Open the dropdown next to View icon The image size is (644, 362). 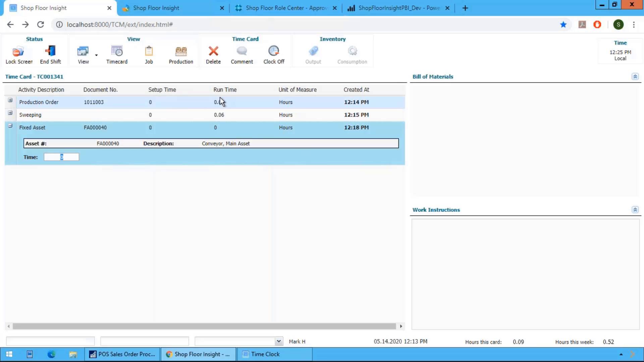click(96, 55)
